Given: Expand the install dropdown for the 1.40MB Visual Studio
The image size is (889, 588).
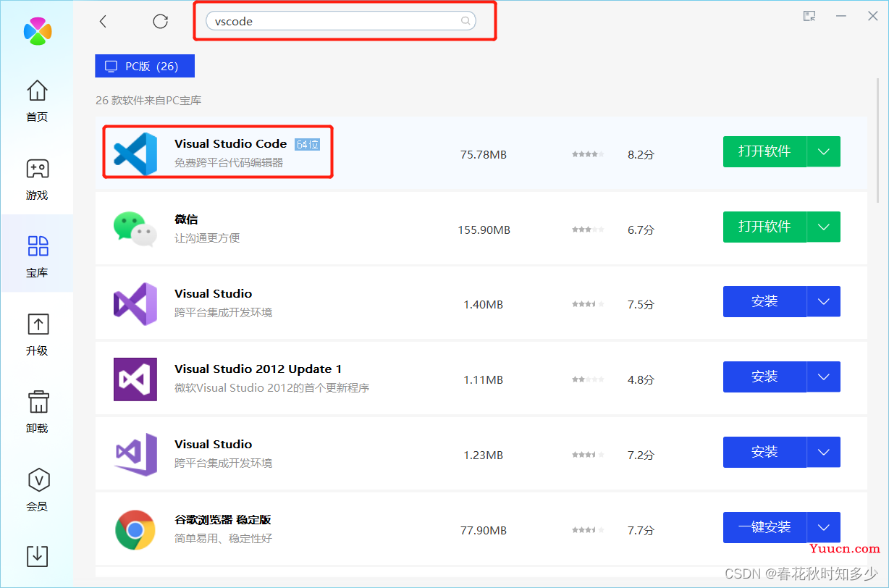Looking at the screenshot, I should coord(824,301).
